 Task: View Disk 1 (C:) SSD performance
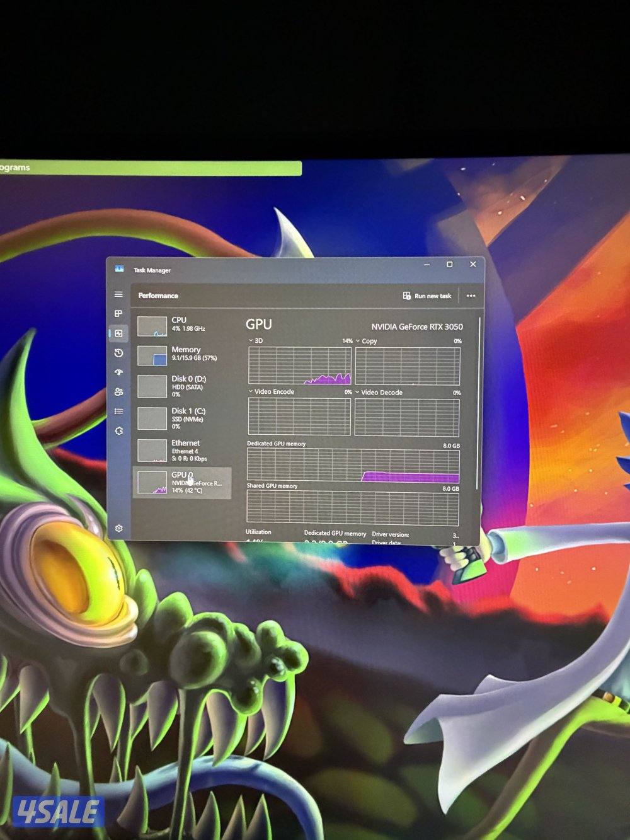point(181,418)
